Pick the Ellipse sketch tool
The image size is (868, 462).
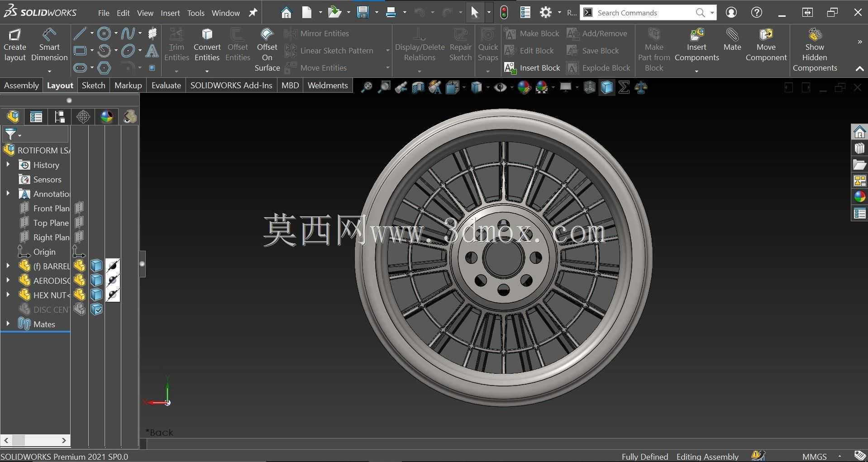[128, 51]
